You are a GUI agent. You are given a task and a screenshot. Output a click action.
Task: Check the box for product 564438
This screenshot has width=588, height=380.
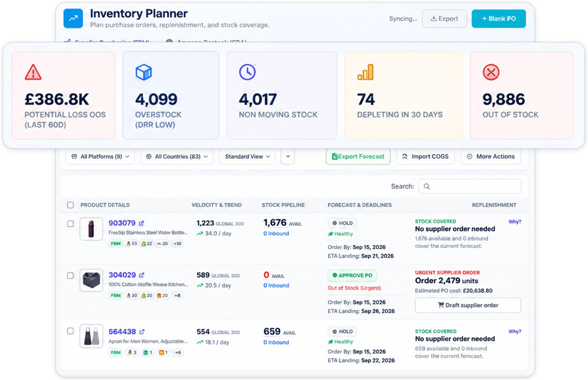[70, 331]
